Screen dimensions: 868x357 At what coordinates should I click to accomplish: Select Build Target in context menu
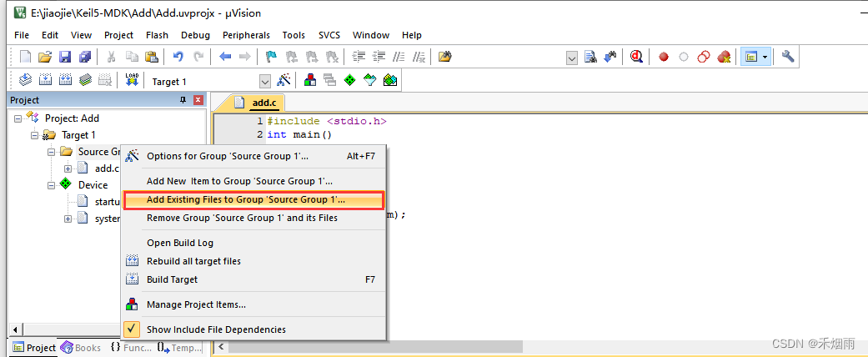(x=253, y=279)
